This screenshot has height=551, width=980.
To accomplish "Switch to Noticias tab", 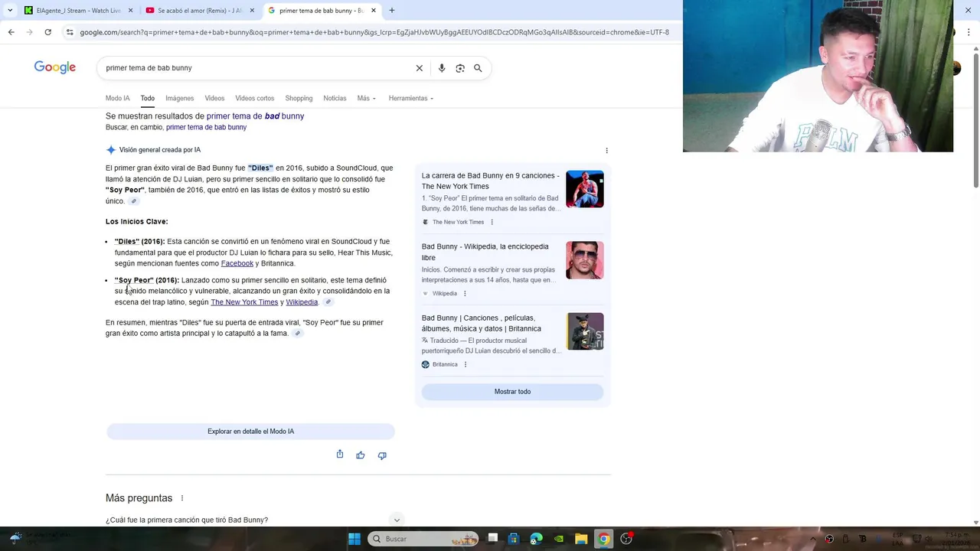I will (335, 98).
